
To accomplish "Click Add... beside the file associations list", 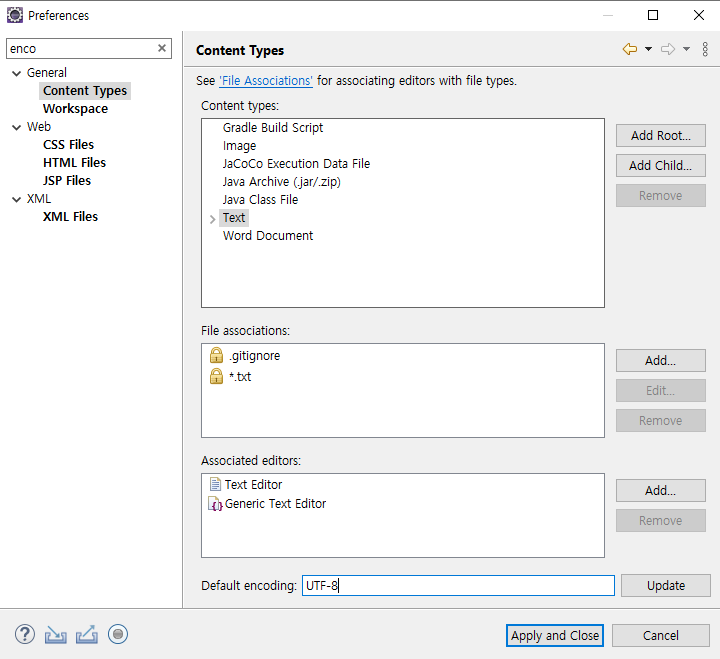I will 660,360.
